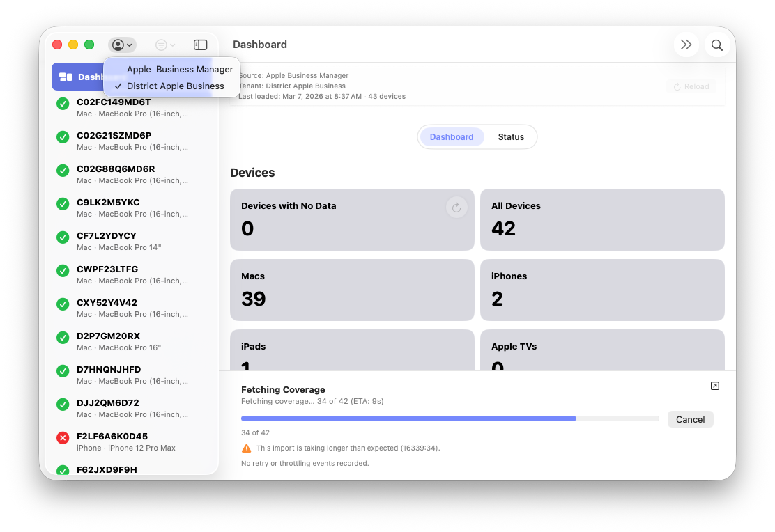Refresh the Devices with No Data card
Screen dimensions: 775x532
point(456,207)
